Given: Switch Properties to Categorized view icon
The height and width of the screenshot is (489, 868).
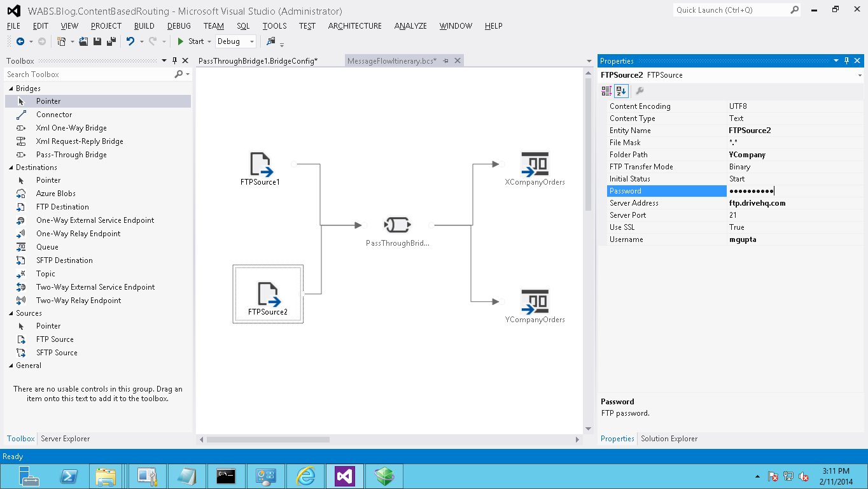Looking at the screenshot, I should tap(606, 91).
